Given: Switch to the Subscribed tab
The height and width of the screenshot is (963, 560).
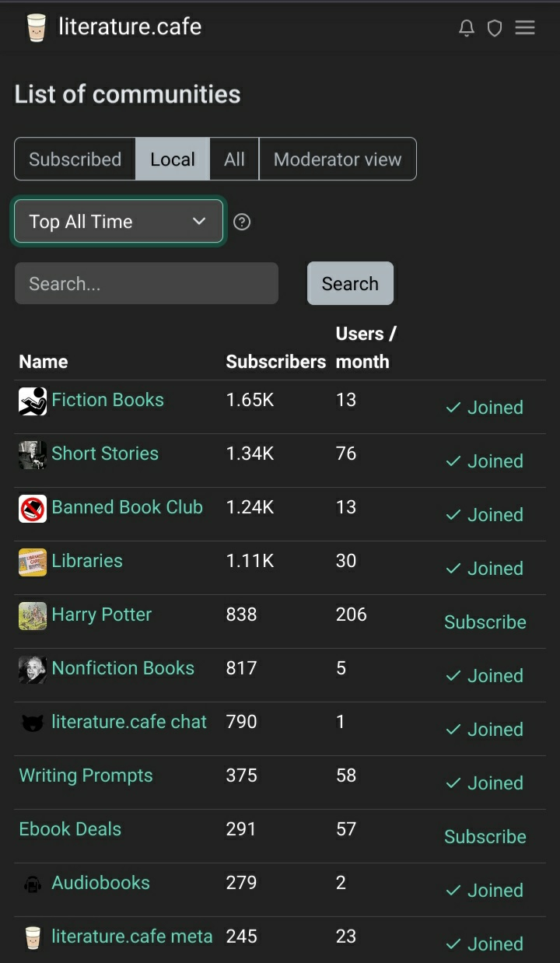Looking at the screenshot, I should (75, 159).
